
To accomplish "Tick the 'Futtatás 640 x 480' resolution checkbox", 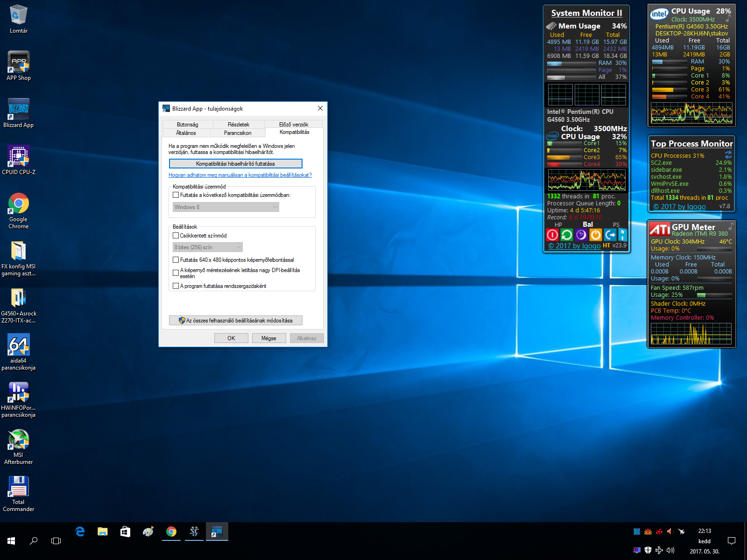I will pyautogui.click(x=176, y=260).
